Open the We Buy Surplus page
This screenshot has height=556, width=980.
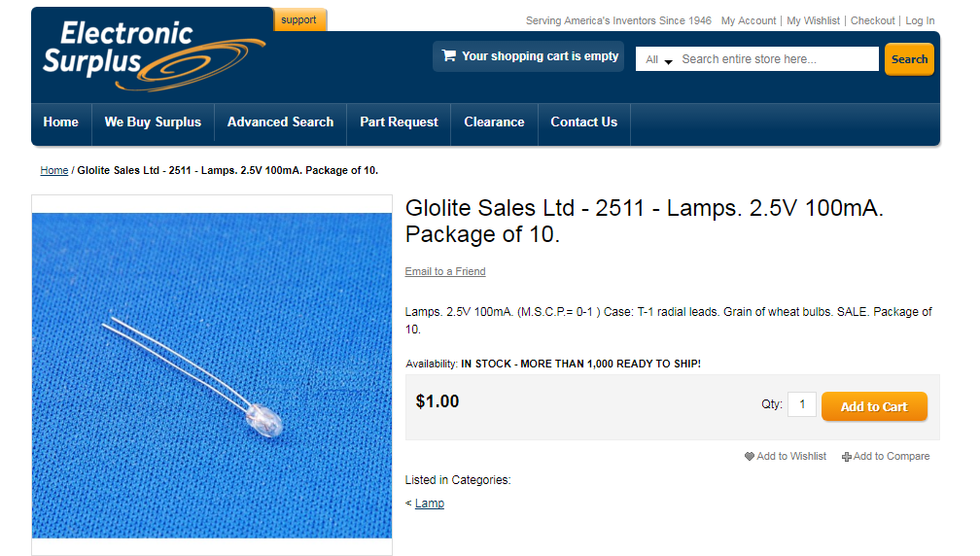(x=153, y=122)
